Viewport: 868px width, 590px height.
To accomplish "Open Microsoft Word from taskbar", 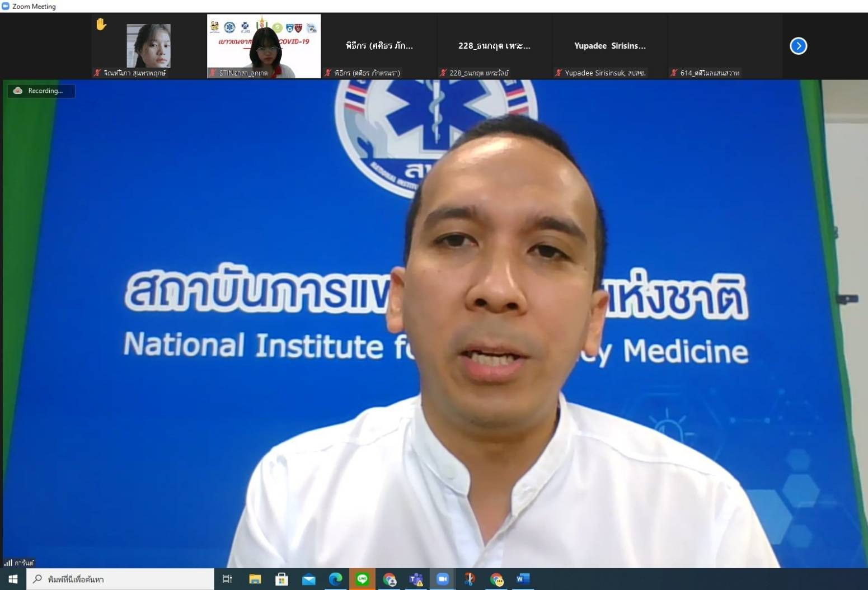I will (x=523, y=579).
